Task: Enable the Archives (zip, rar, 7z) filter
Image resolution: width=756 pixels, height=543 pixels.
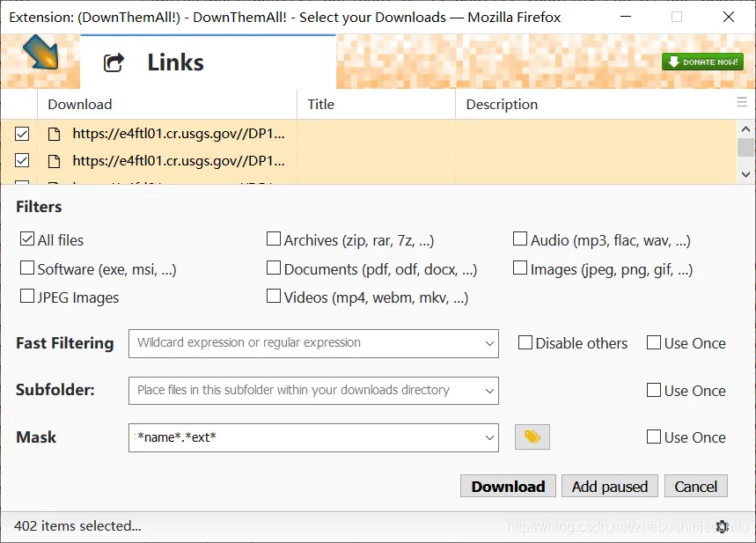Action: (x=274, y=238)
